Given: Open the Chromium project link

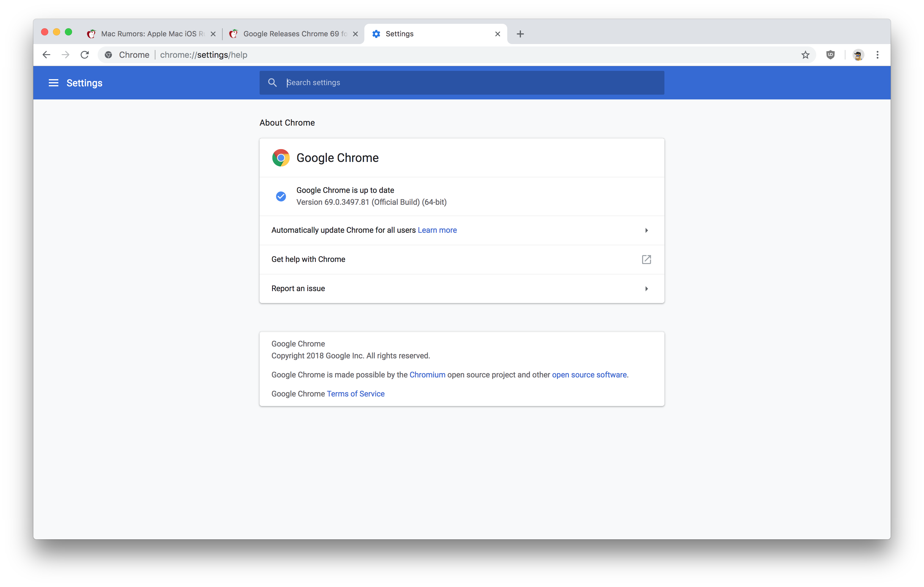Looking at the screenshot, I should click(x=427, y=375).
